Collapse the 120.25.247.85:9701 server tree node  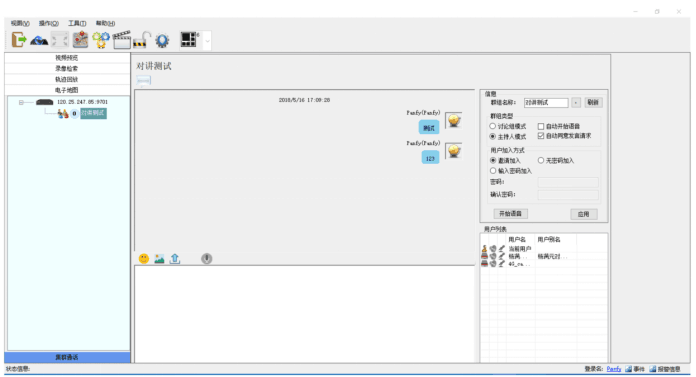[x=21, y=102]
